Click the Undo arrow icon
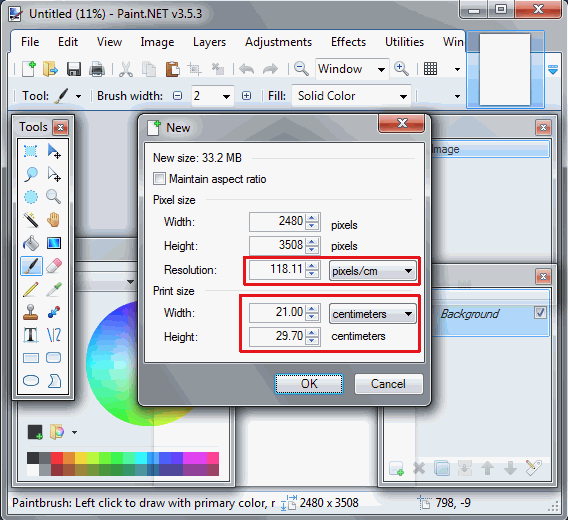This screenshot has width=568, height=520. click(x=247, y=69)
